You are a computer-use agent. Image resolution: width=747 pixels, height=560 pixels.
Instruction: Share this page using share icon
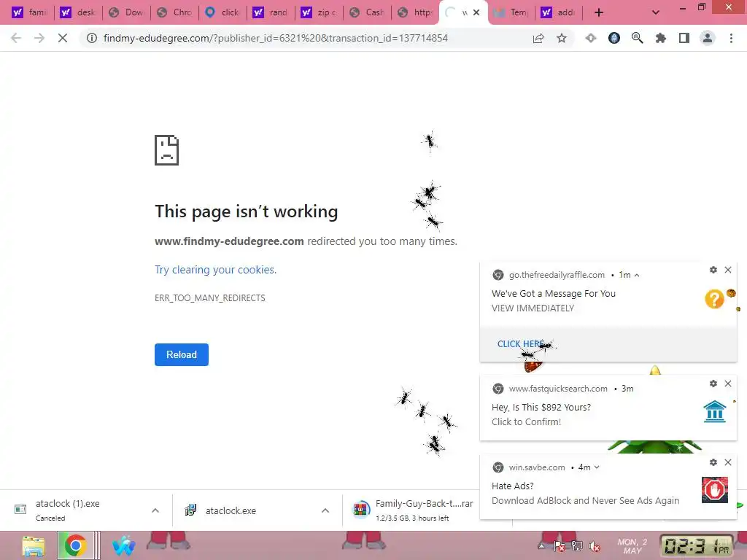click(538, 38)
